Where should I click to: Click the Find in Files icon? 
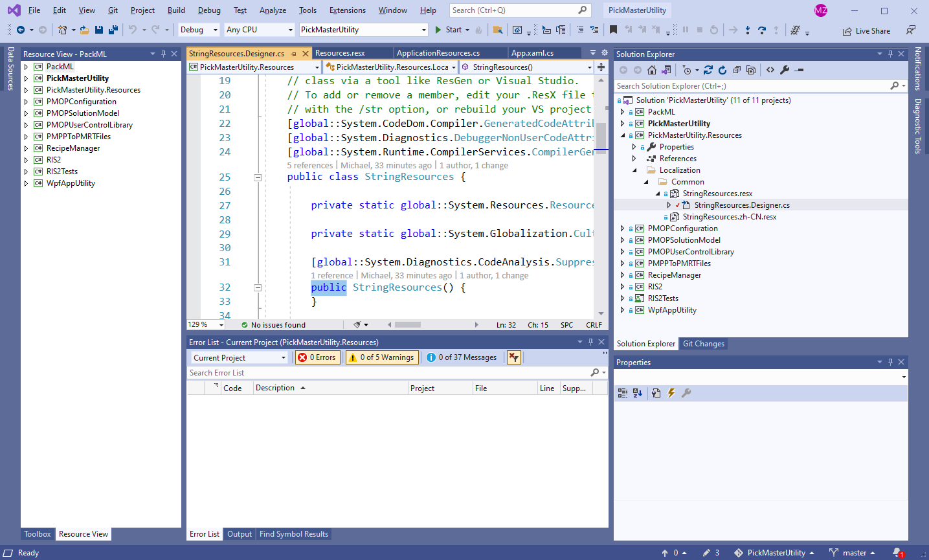tap(497, 30)
